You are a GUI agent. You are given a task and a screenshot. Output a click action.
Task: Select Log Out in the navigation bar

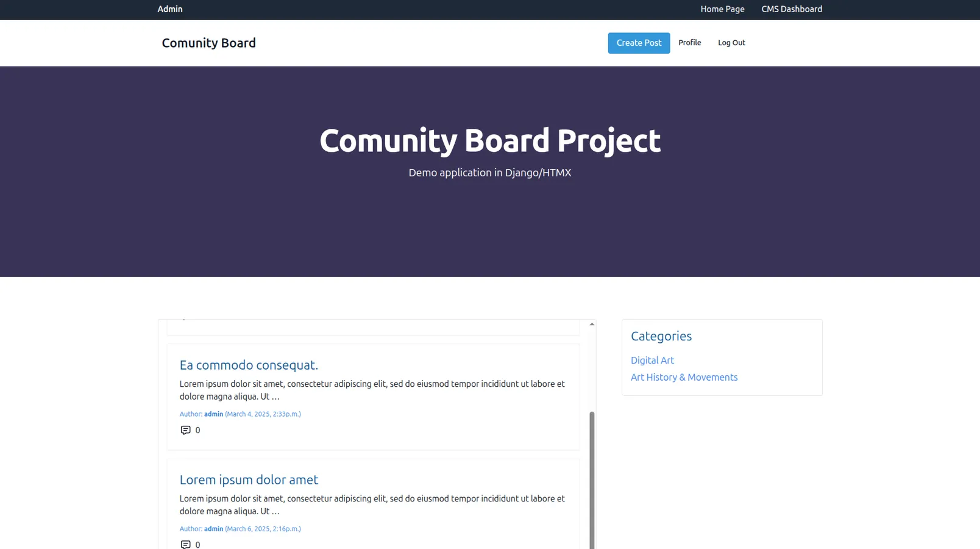pyautogui.click(x=731, y=43)
